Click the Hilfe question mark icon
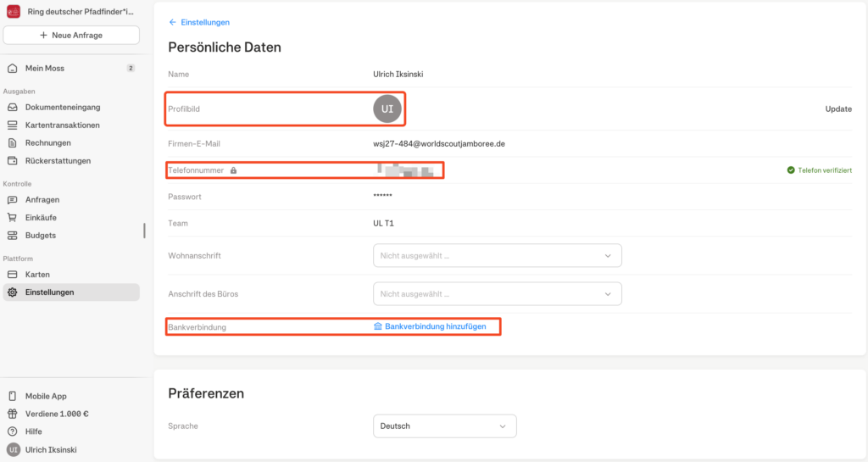This screenshot has height=462, width=868. pos(13,431)
